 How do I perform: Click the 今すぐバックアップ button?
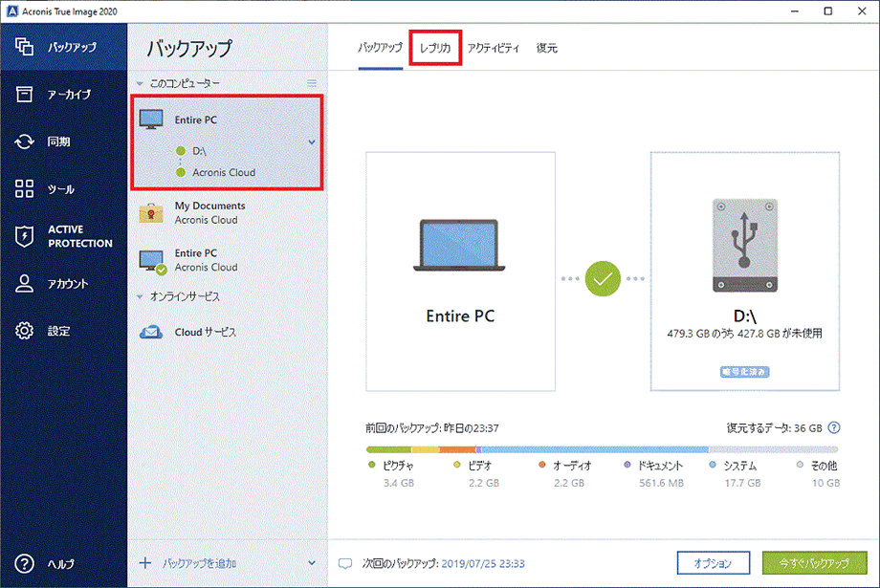(x=814, y=563)
